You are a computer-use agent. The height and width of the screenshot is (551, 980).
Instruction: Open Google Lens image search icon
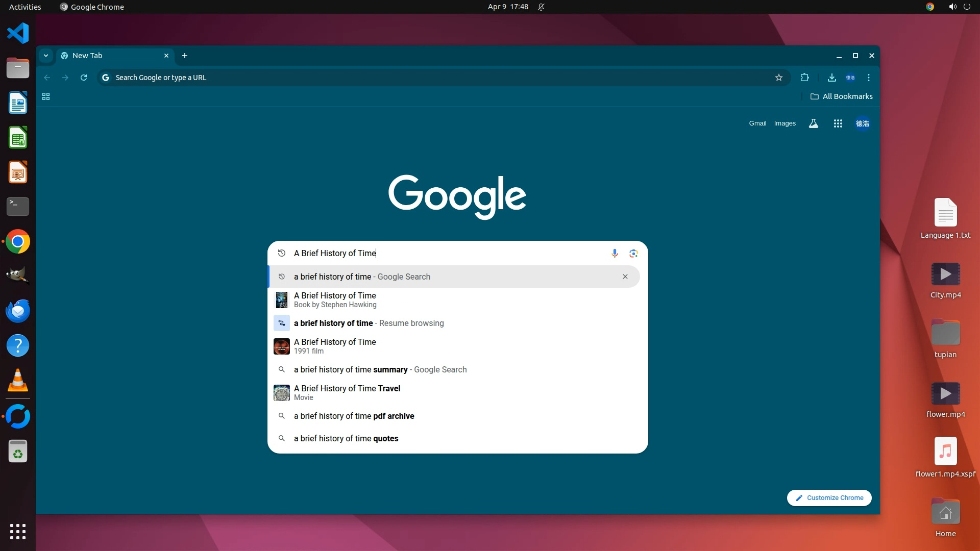point(633,254)
